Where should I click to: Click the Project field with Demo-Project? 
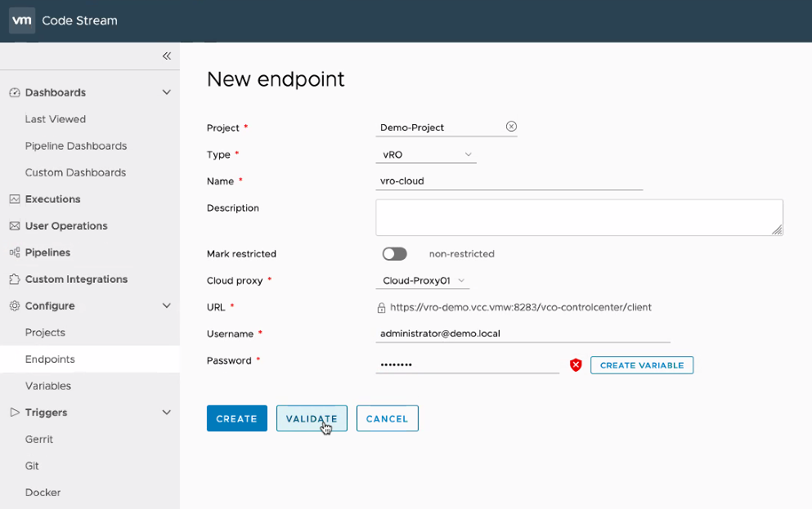446,127
